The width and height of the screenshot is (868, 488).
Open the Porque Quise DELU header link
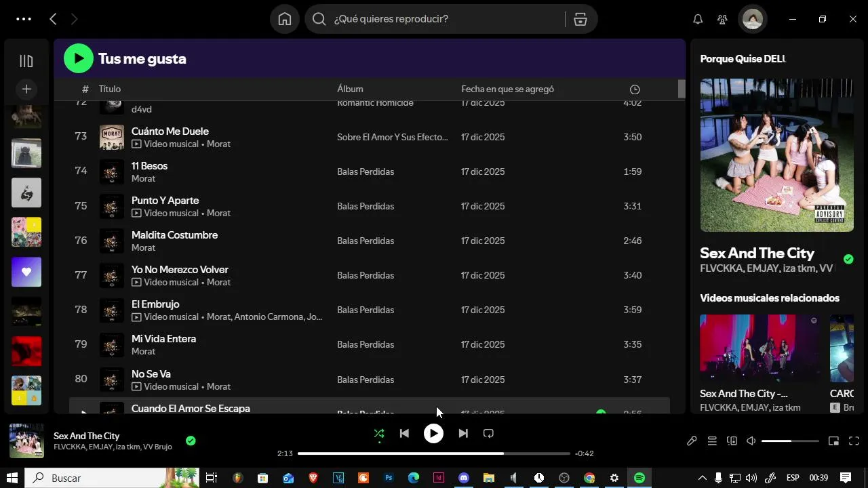[743, 58]
